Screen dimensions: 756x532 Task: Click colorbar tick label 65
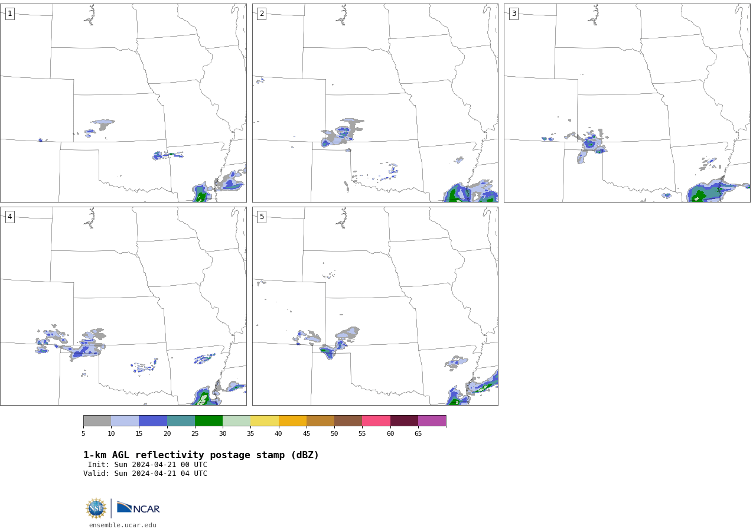tap(418, 434)
